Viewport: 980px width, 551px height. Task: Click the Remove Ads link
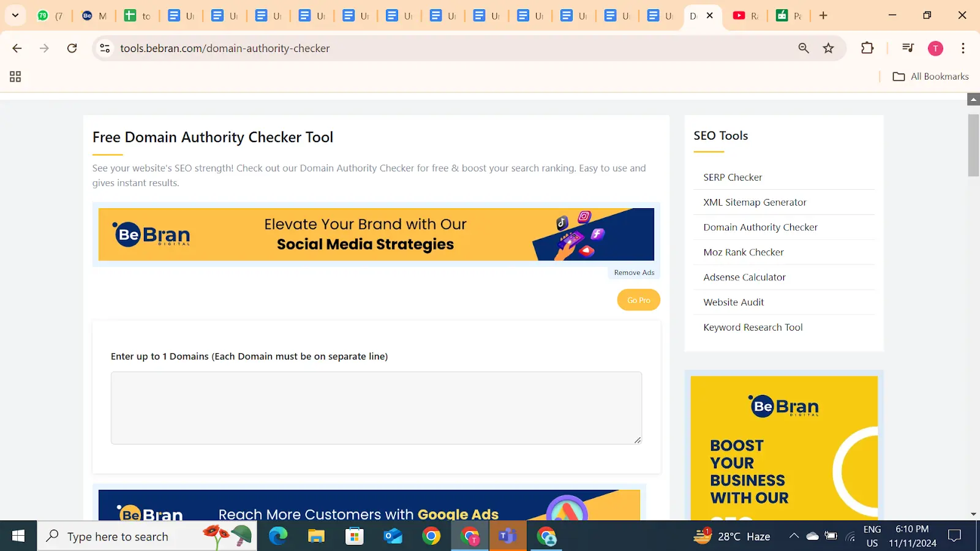pyautogui.click(x=634, y=272)
